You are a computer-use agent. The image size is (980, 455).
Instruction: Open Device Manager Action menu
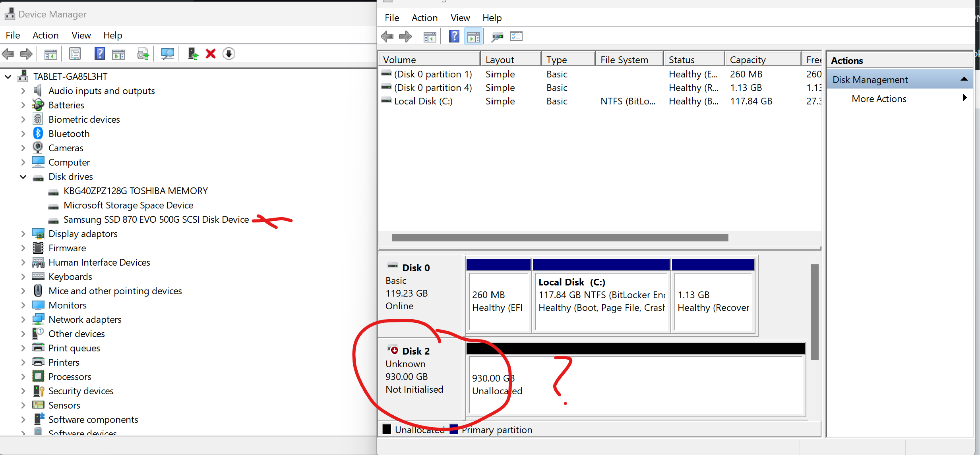[x=45, y=35]
